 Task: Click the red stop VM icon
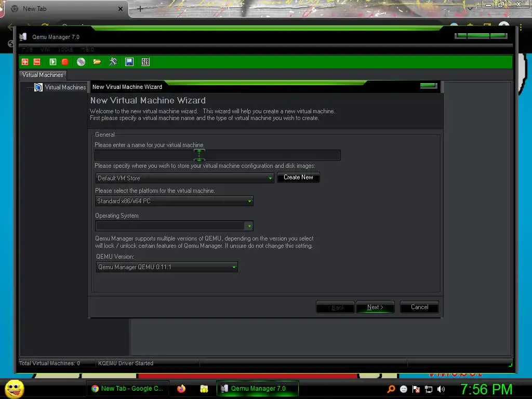coord(65,62)
